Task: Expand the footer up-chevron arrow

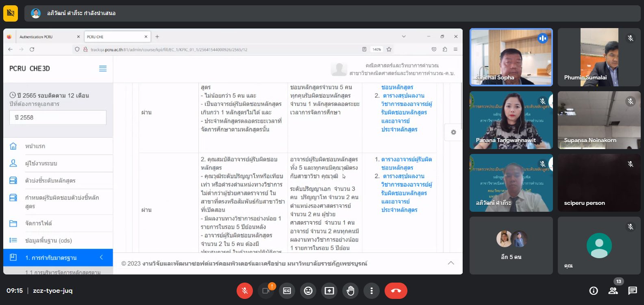Action: (x=451, y=263)
